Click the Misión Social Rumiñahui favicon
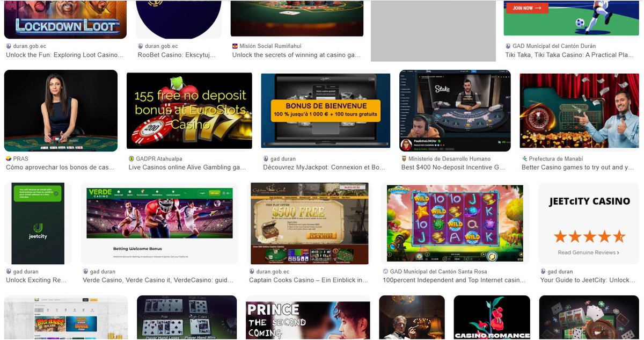The height and width of the screenshot is (340, 644). point(235,46)
